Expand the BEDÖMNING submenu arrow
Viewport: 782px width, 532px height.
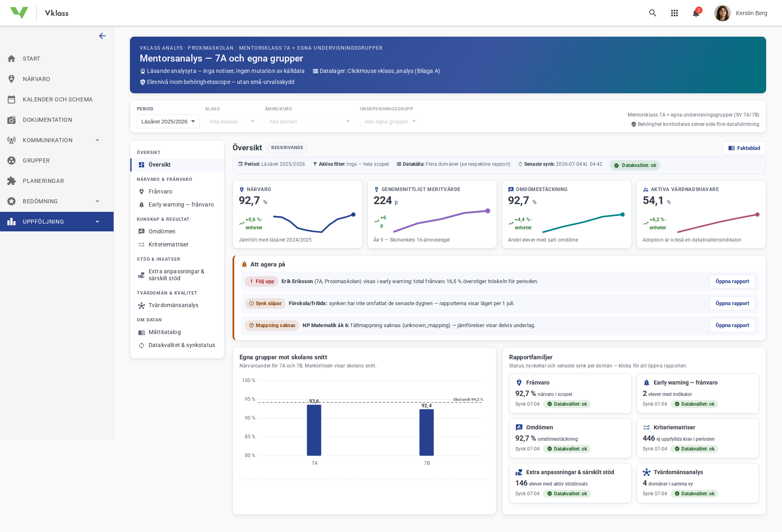pyautogui.click(x=97, y=201)
